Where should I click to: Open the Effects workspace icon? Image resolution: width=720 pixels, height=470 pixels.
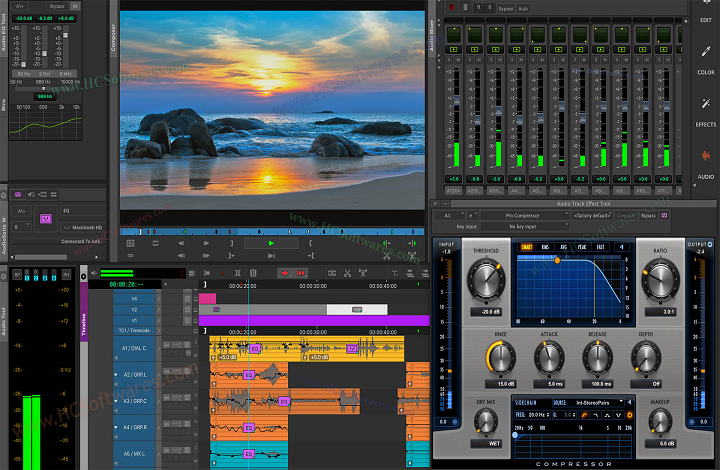706,105
